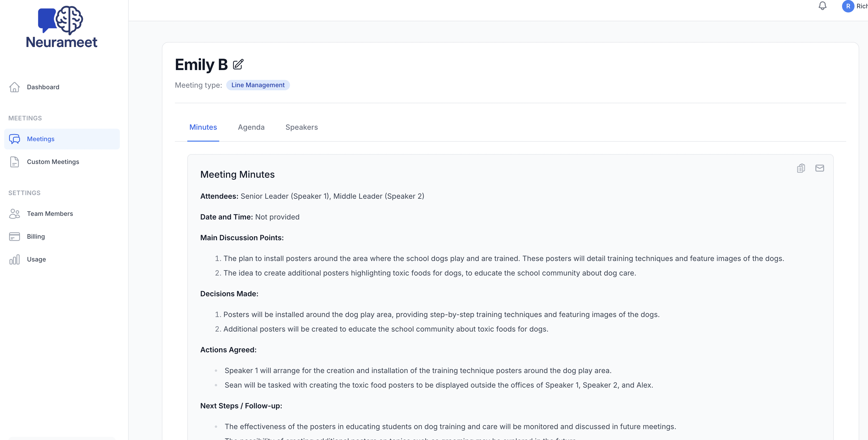Go to Custom Meetings page

53,162
